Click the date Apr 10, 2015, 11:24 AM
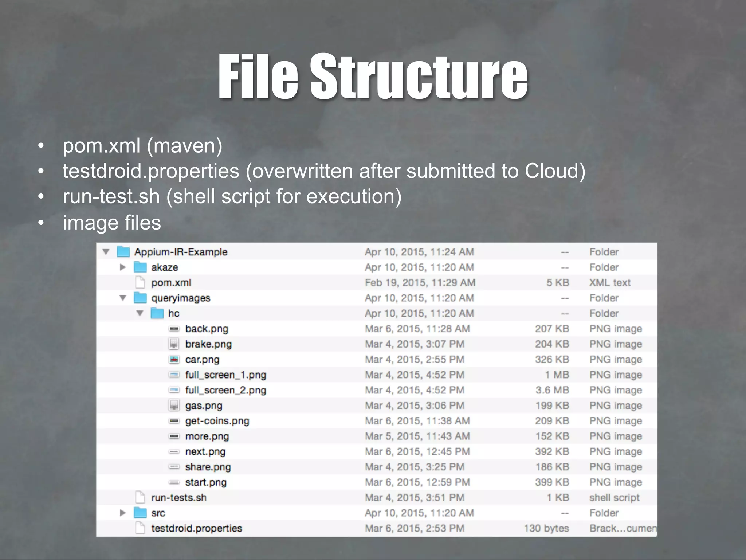The height and width of the screenshot is (560, 746). tap(420, 252)
